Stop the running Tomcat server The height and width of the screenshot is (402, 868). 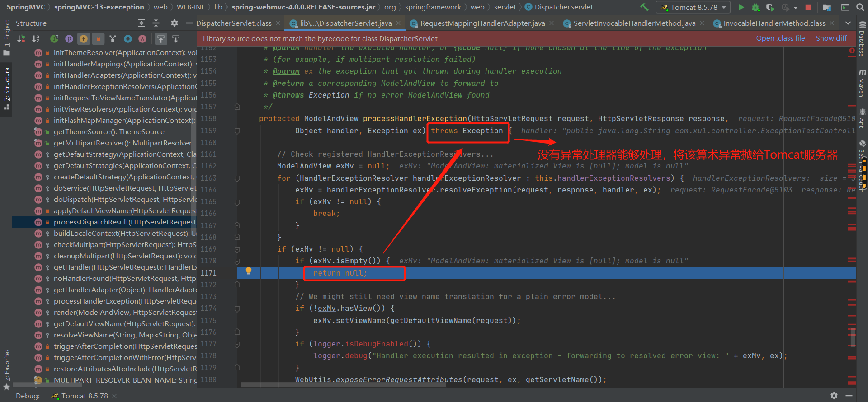[x=808, y=7]
